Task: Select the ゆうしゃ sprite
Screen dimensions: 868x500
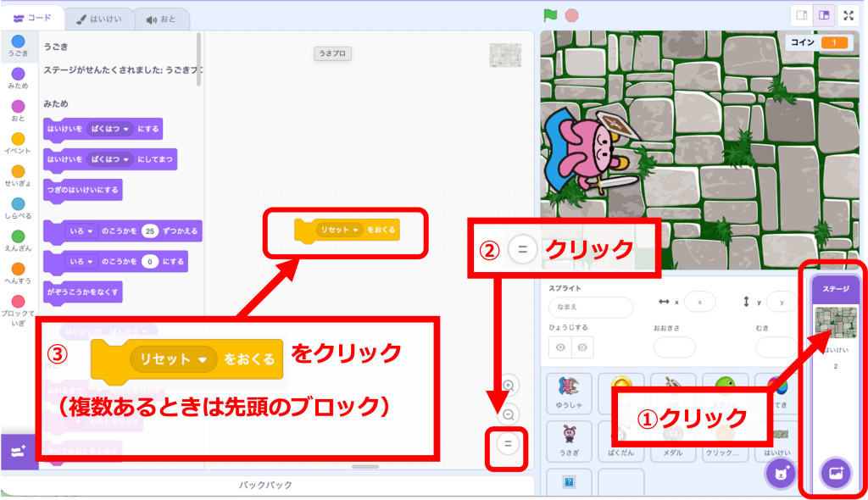Action: [x=569, y=393]
